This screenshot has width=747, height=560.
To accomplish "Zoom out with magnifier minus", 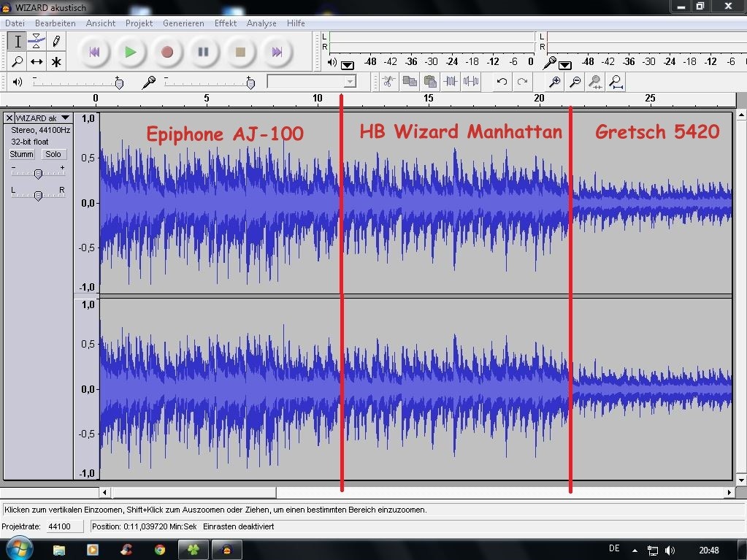I will 575,82.
